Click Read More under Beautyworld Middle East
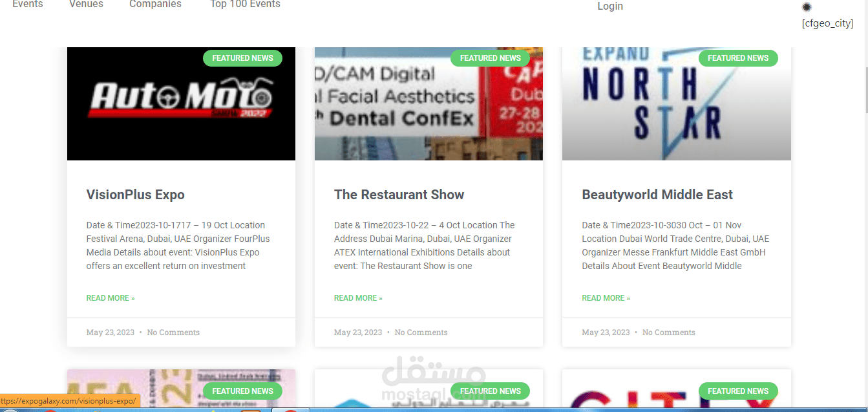The height and width of the screenshot is (412, 868). coord(606,298)
